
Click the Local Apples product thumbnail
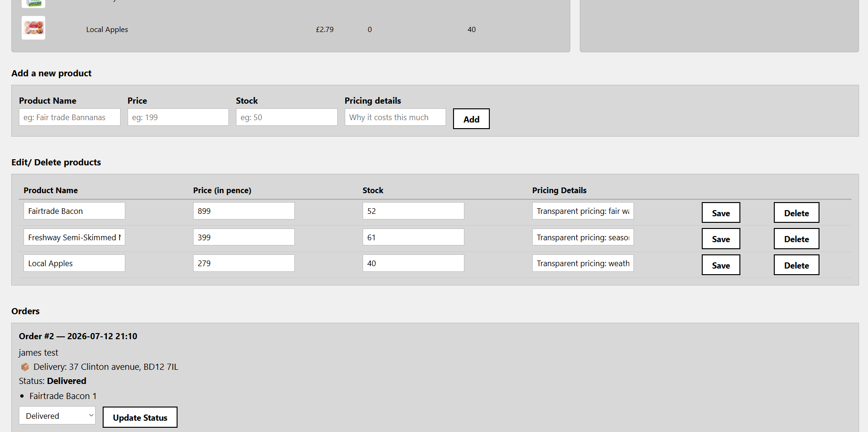click(x=33, y=28)
